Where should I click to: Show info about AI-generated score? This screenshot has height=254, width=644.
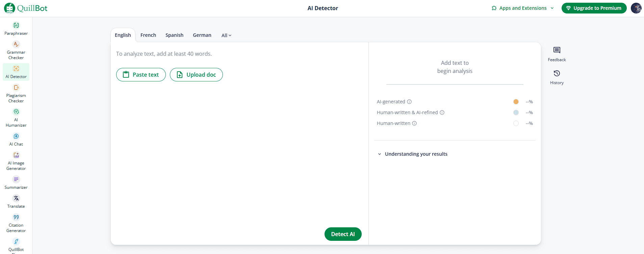[409, 102]
